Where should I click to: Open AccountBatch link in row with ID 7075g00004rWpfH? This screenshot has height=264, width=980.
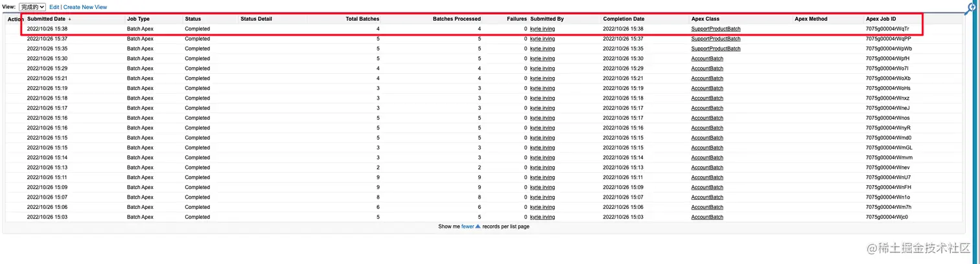[707, 59]
